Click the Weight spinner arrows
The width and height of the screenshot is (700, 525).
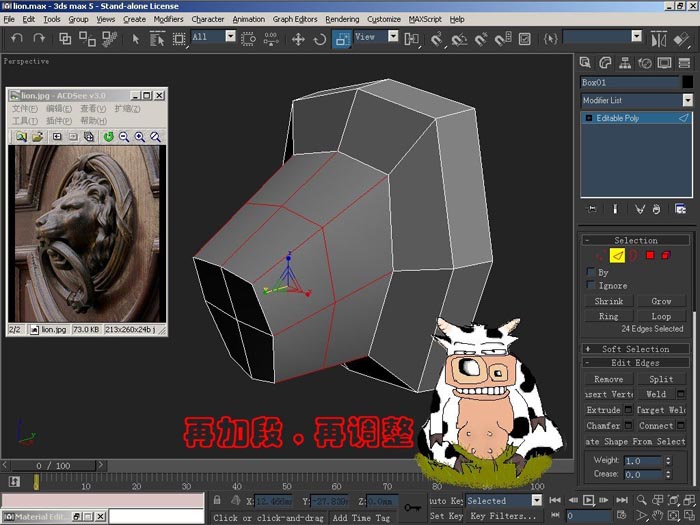tap(668, 460)
